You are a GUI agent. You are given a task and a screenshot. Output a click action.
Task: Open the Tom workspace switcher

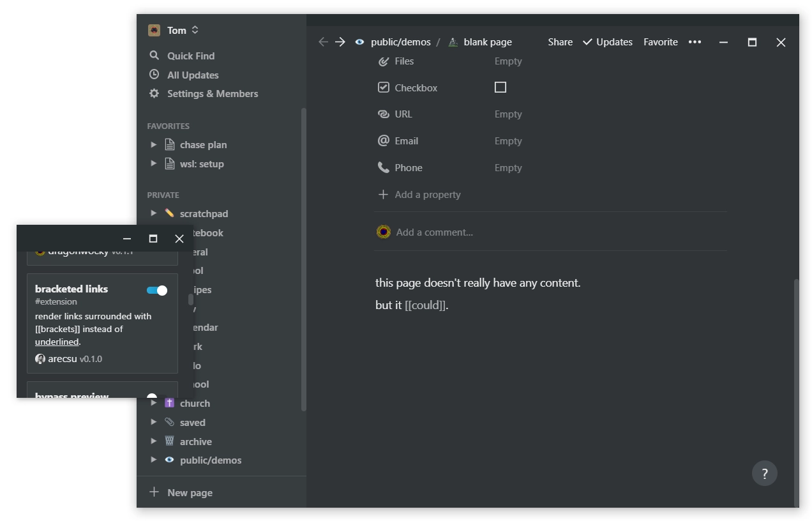[x=174, y=30]
